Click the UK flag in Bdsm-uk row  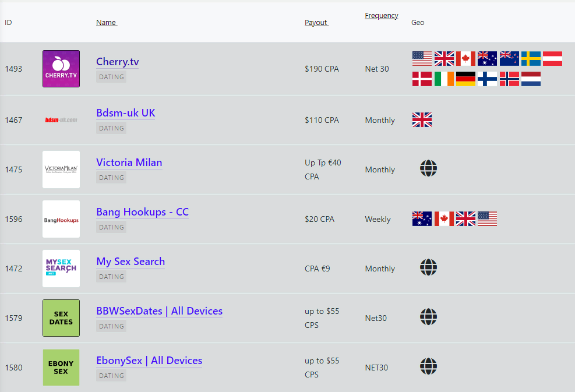[422, 120]
